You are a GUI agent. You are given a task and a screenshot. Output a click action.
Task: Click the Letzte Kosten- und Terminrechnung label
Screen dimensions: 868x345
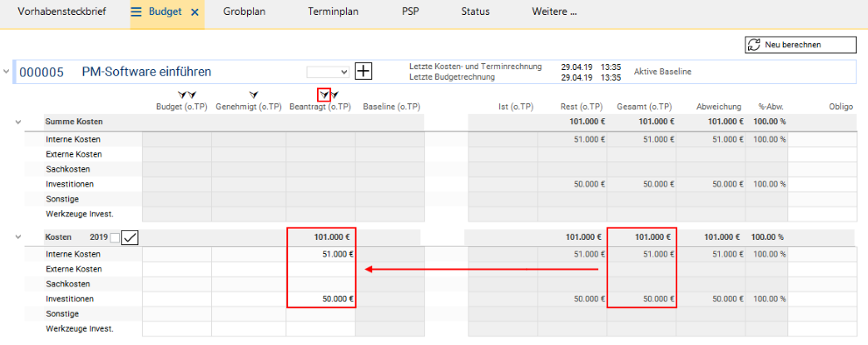tap(476, 67)
